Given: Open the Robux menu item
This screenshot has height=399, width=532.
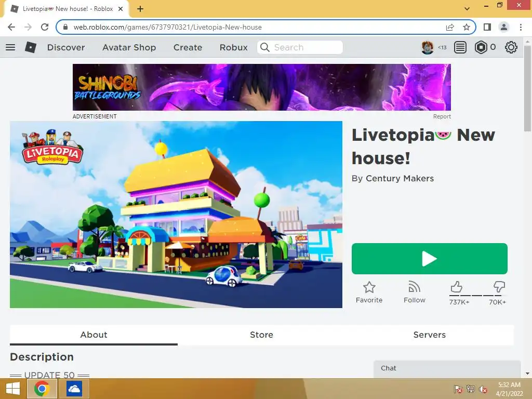Looking at the screenshot, I should 233,47.
